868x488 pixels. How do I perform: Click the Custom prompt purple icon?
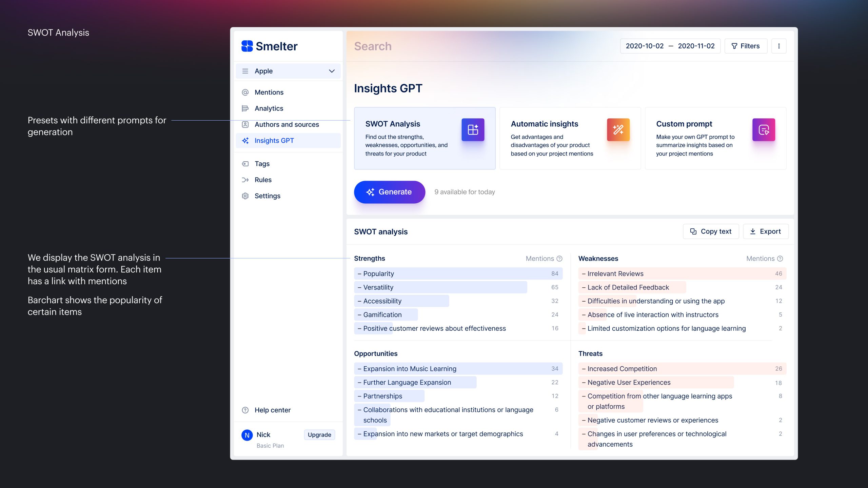point(763,129)
